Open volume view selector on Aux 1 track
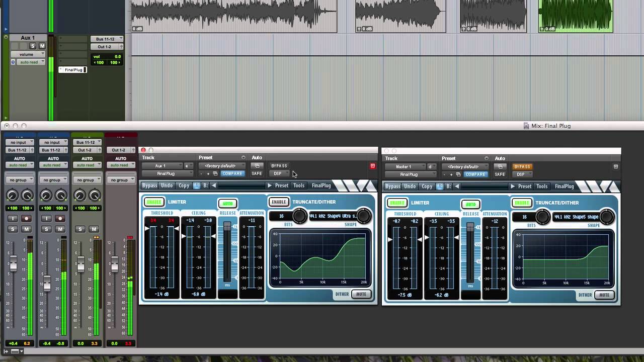Image resolution: width=644 pixels, height=362 pixels. click(x=28, y=54)
